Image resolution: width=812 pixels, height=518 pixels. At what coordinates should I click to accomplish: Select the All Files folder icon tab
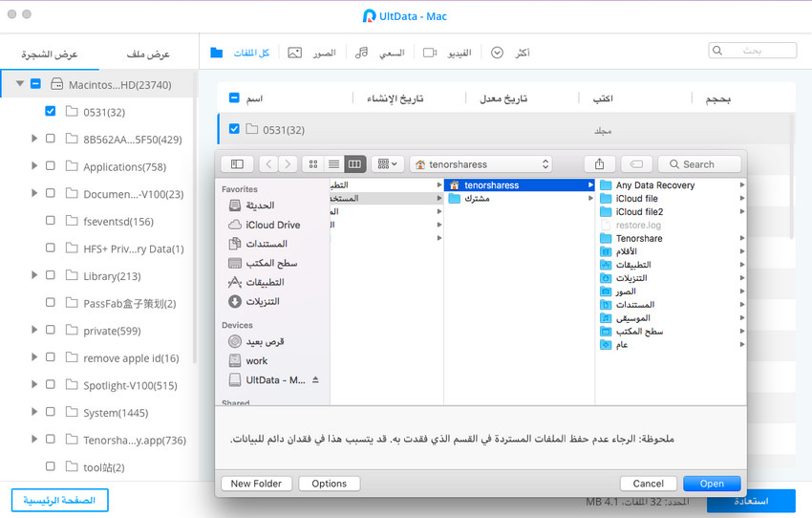pos(217,53)
